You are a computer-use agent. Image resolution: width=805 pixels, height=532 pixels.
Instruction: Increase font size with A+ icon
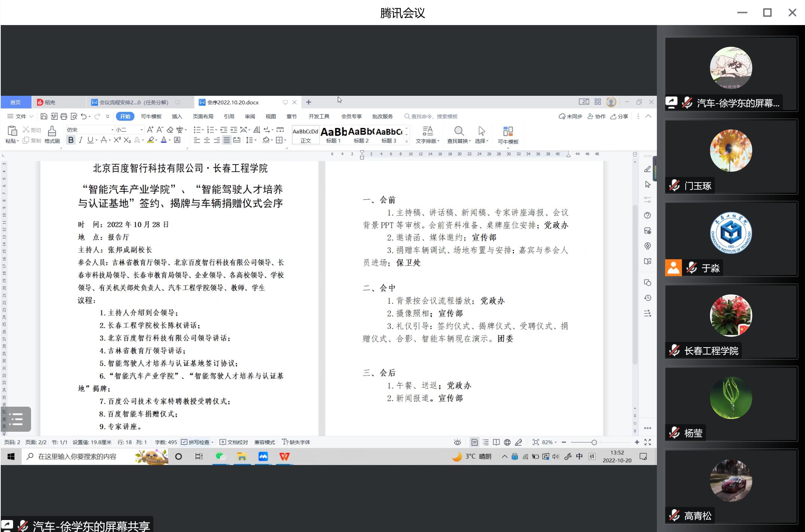(150, 129)
